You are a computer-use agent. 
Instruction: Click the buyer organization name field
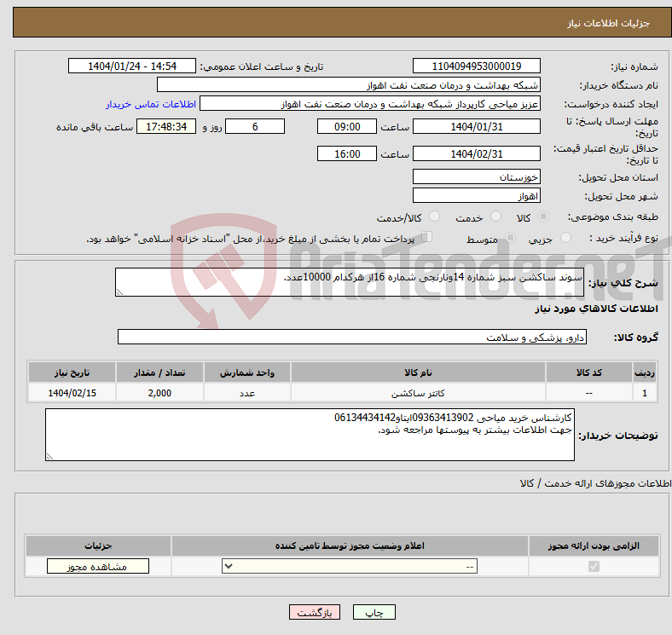click(349, 85)
